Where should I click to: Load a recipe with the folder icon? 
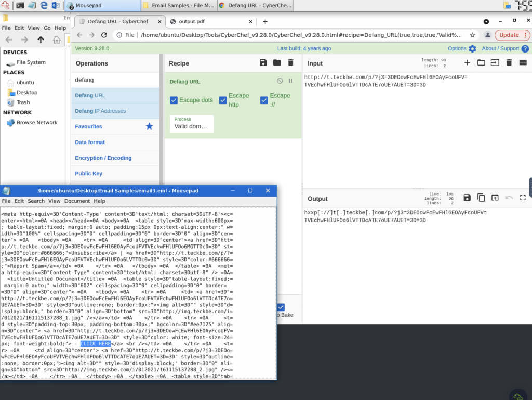pyautogui.click(x=277, y=63)
